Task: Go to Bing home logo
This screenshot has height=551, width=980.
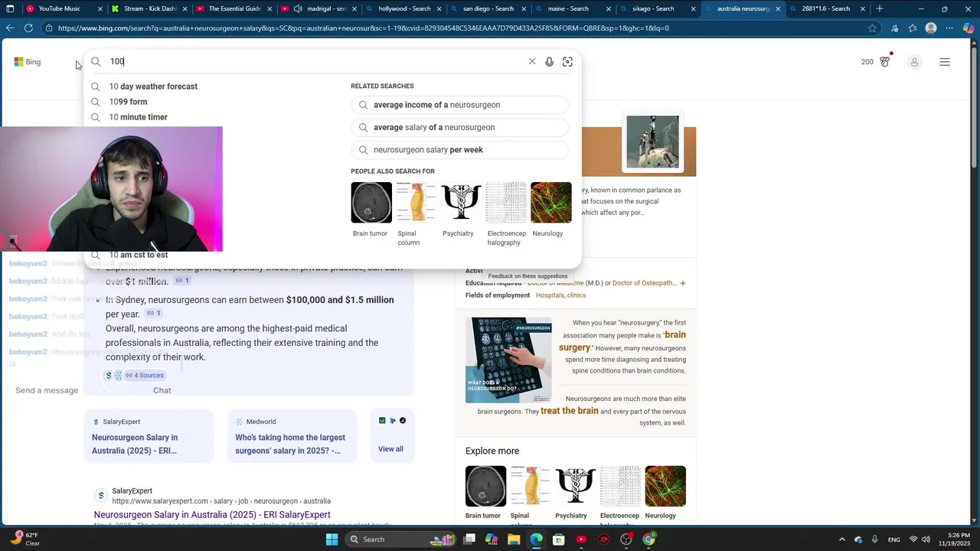Action: 27,62
